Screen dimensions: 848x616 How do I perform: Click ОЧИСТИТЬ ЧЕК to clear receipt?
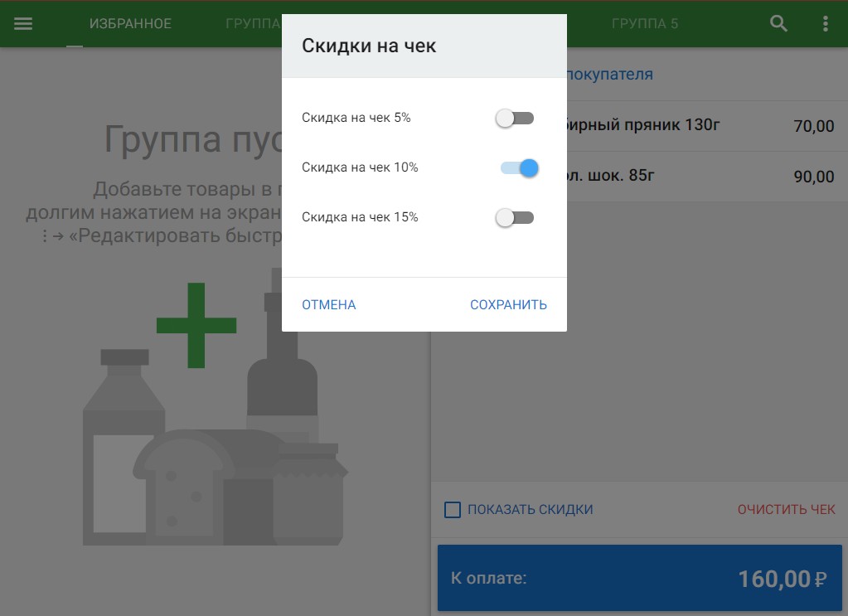786,510
